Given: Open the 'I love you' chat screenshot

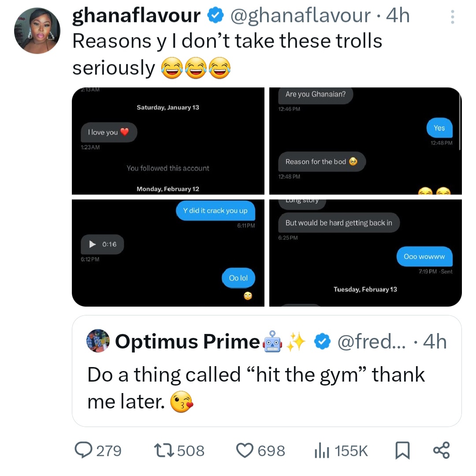Looking at the screenshot, I should click(168, 141).
